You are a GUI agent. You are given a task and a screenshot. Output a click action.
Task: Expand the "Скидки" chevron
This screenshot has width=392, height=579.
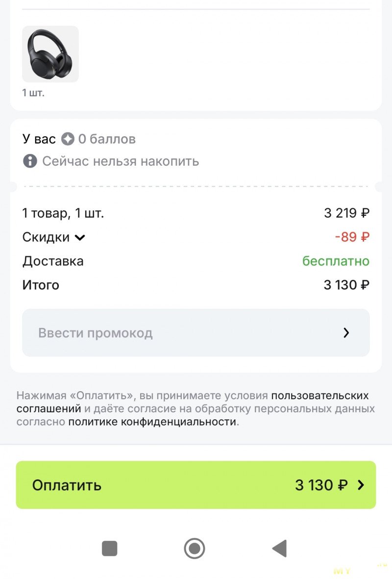(x=80, y=237)
